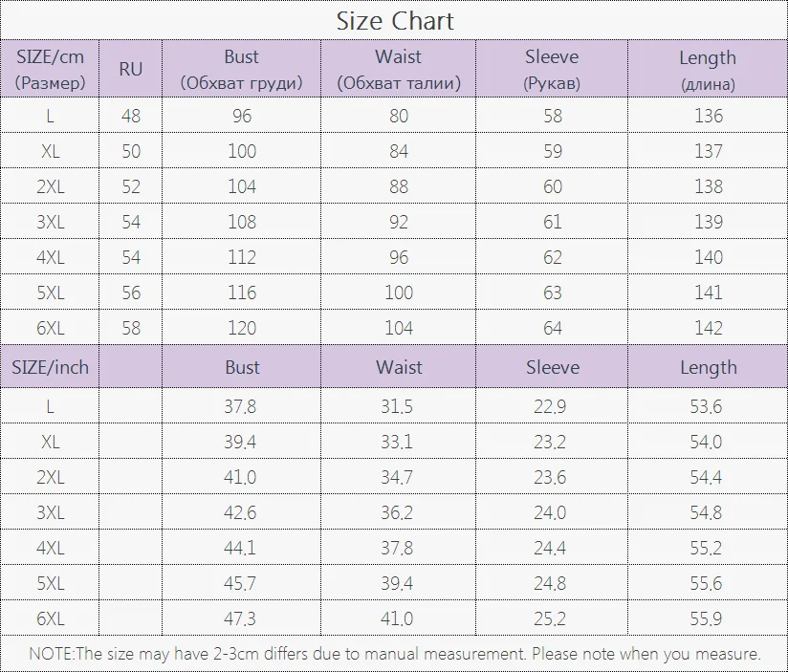Image resolution: width=788 pixels, height=672 pixels.
Task: Click the Length (длина) header cell
Action: point(708,69)
